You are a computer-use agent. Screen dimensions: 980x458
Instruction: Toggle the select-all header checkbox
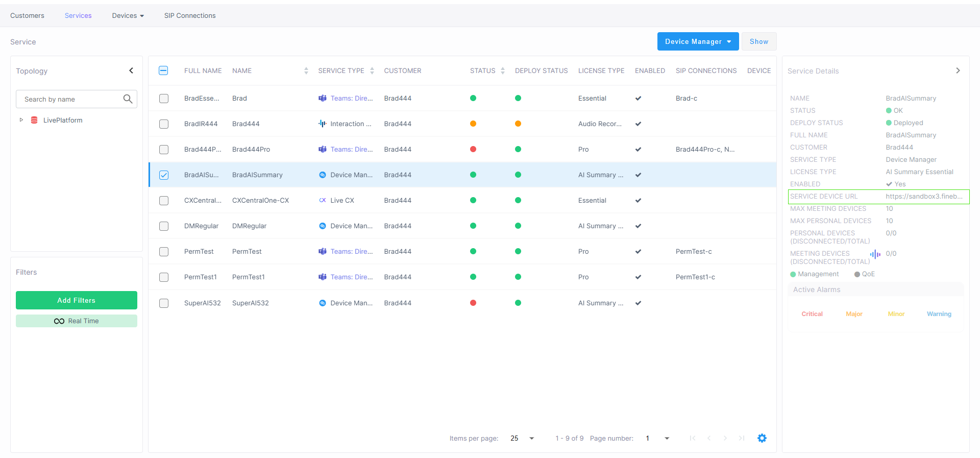point(163,71)
